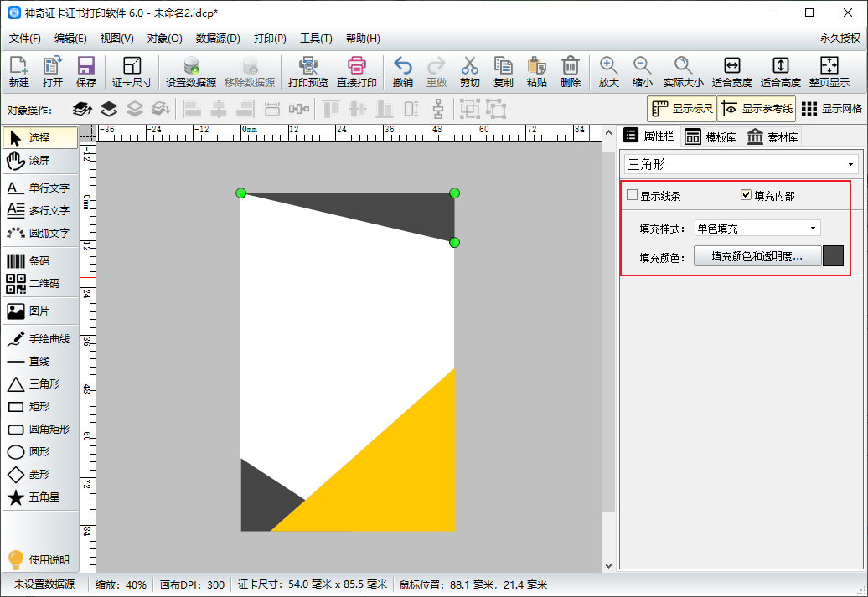Toggle 显示网格 grid display

click(x=831, y=109)
